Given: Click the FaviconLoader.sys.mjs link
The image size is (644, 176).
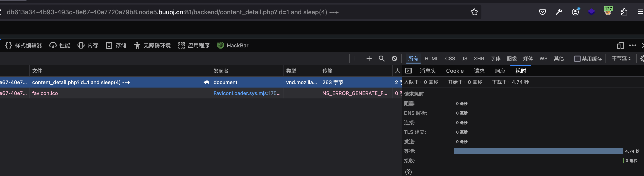Looking at the screenshot, I should (247, 93).
